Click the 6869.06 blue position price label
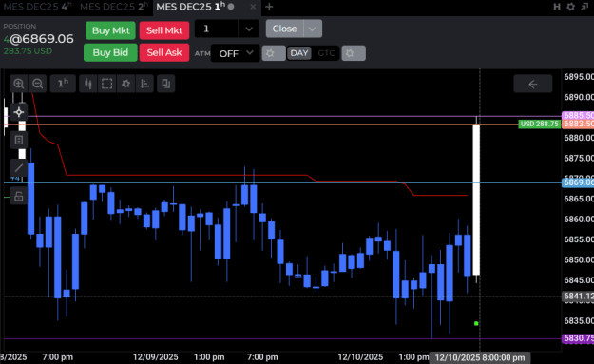594x364 pixels. 578,182
